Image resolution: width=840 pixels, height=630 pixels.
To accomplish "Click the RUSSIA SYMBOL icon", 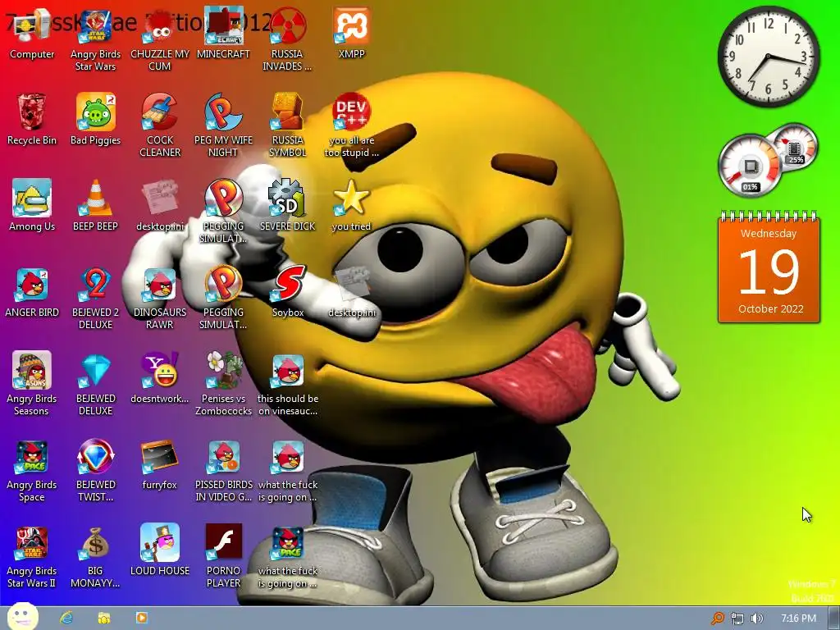I will 287,126.
